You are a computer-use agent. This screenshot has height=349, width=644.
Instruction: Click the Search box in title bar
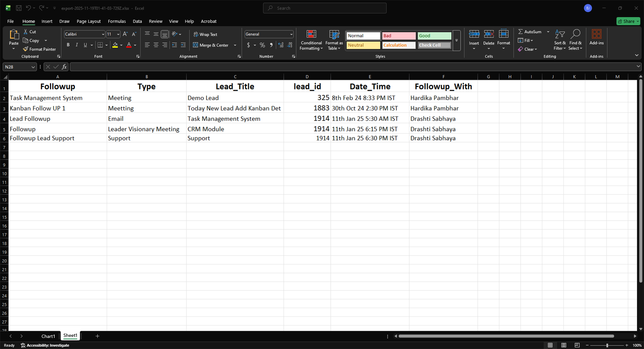(x=325, y=8)
